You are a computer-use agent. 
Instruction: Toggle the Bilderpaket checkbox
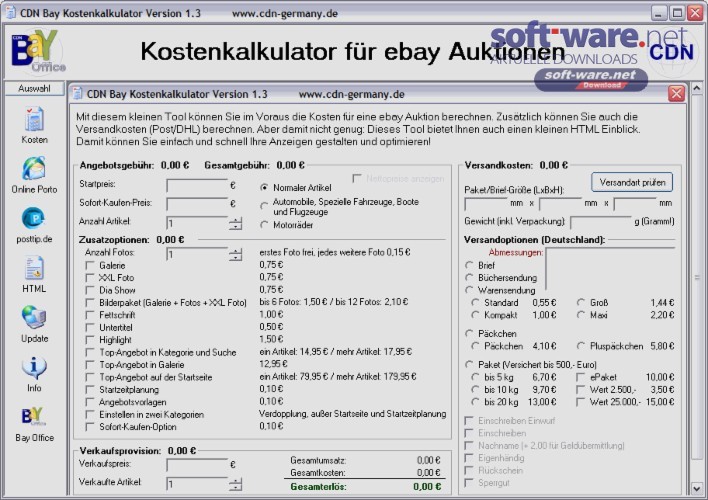tap(90, 303)
